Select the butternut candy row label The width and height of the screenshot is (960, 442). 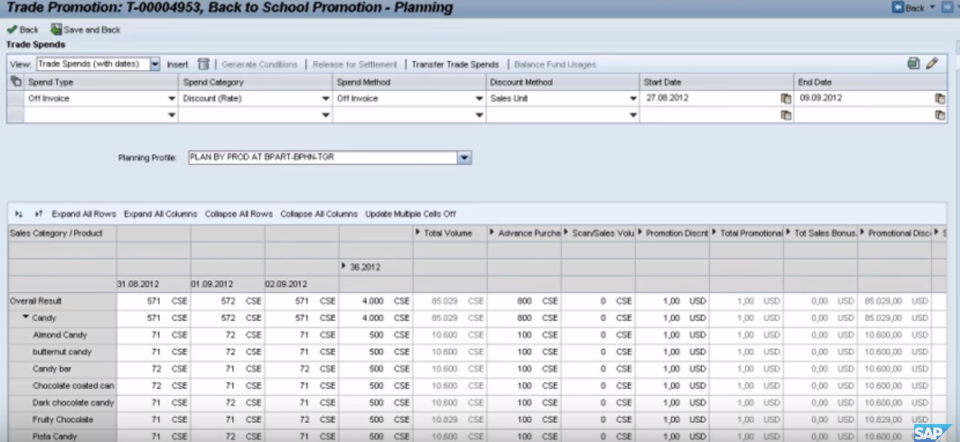click(62, 352)
